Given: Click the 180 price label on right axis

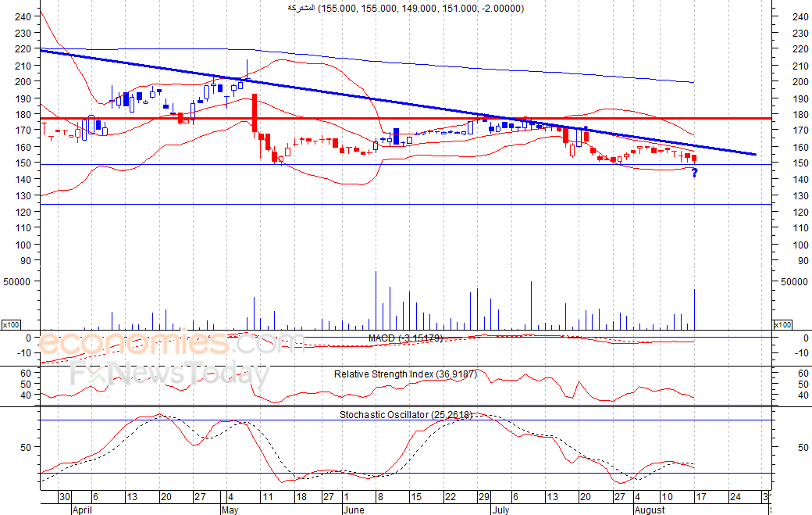Looking at the screenshot, I should pos(800,115).
